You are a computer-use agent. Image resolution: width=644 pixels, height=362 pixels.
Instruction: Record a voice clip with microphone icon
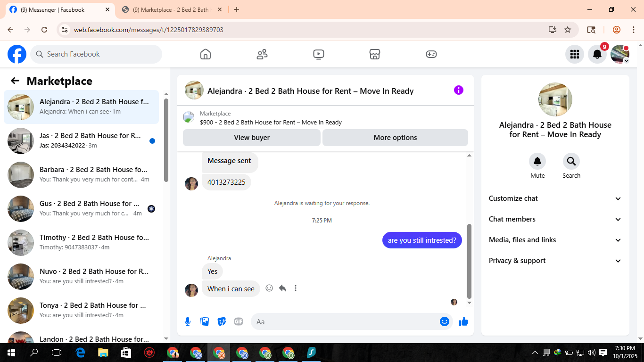click(x=188, y=321)
